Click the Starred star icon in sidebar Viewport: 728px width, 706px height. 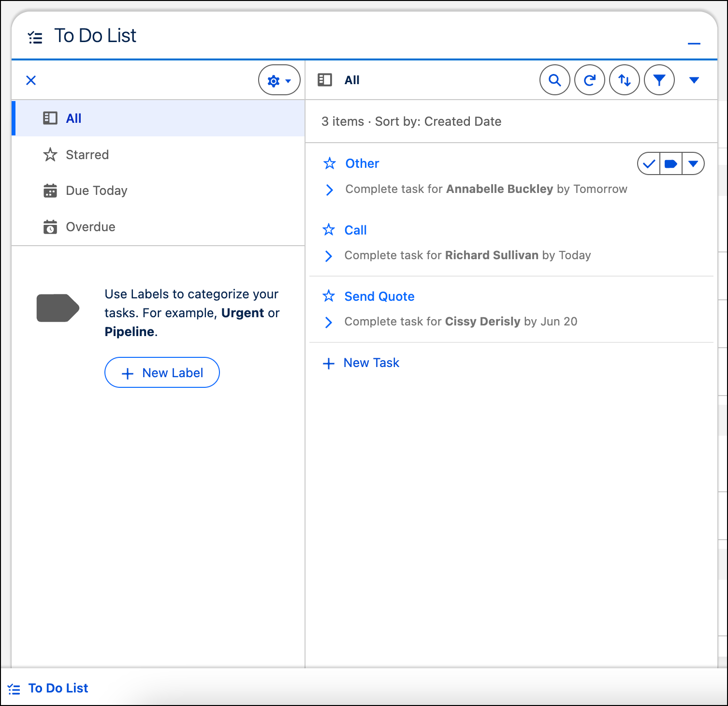point(50,155)
